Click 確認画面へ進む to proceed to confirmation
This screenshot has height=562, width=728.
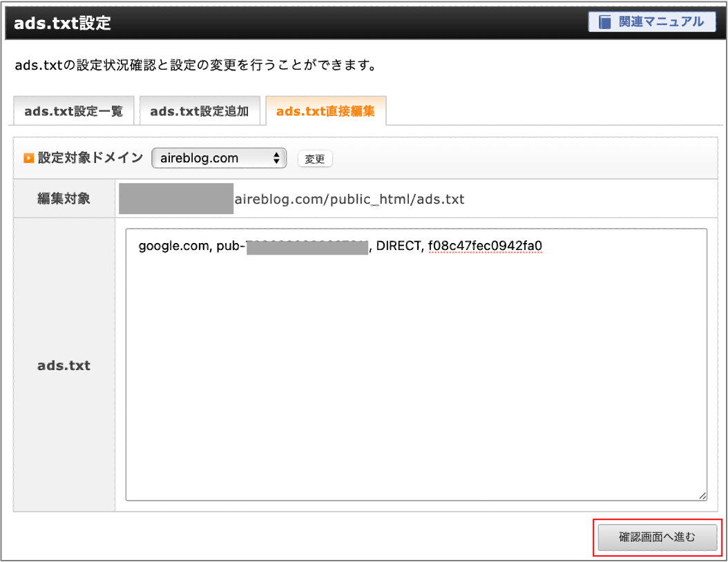tap(657, 536)
